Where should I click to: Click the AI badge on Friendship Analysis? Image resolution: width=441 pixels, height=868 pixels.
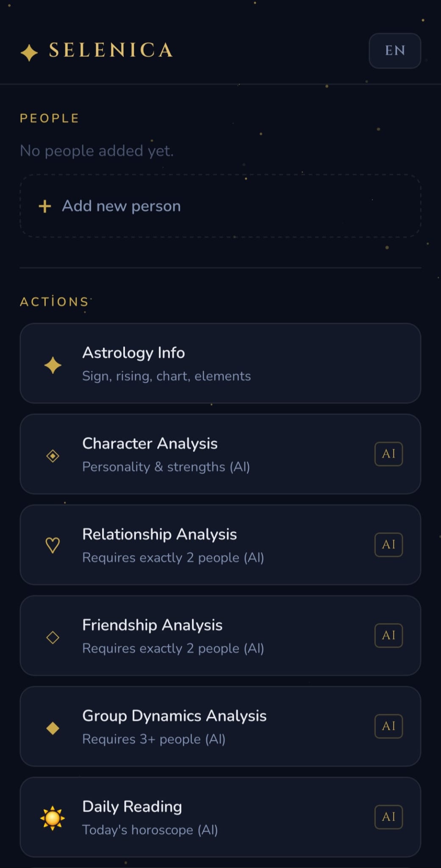pyautogui.click(x=388, y=635)
